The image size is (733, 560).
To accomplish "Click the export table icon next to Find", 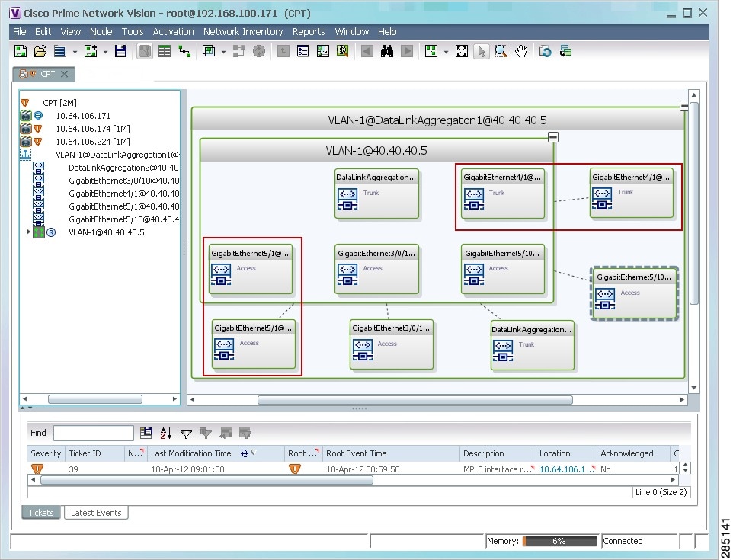I will pyautogui.click(x=146, y=434).
